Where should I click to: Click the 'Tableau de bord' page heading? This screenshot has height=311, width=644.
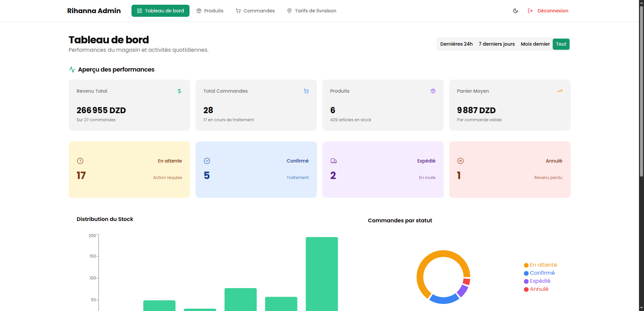109,40
